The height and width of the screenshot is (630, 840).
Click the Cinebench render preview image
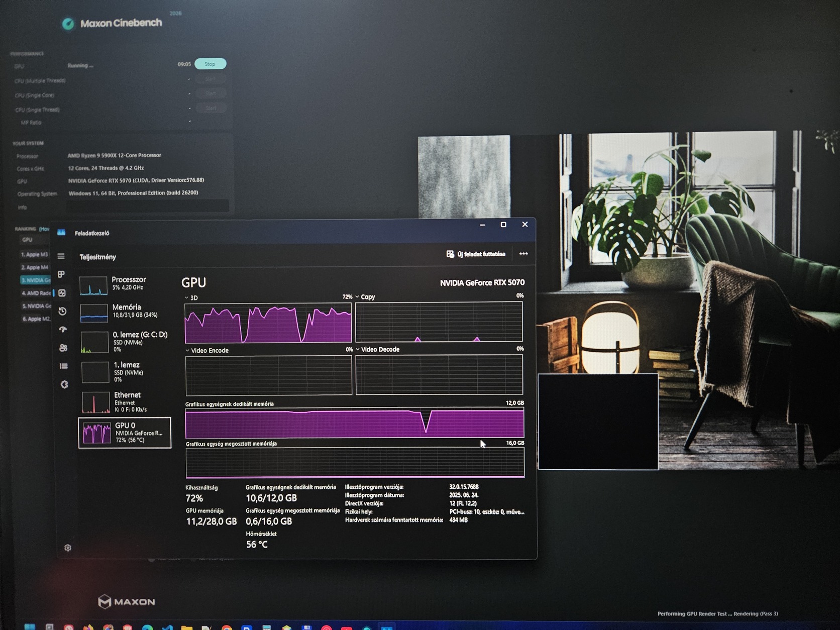[x=628, y=301]
